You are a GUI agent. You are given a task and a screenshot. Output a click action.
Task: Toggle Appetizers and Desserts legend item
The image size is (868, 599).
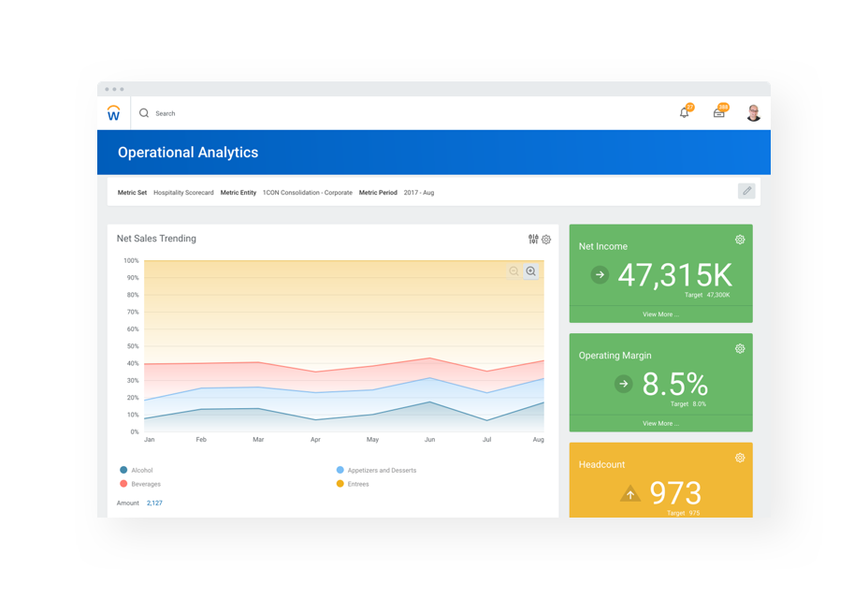[x=381, y=470]
